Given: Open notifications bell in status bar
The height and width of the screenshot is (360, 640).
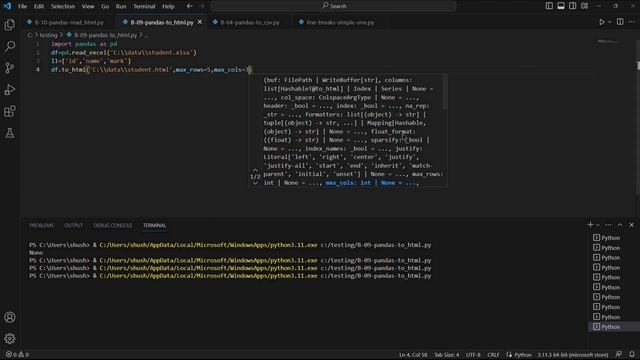Looking at the screenshot, I should 632,354.
